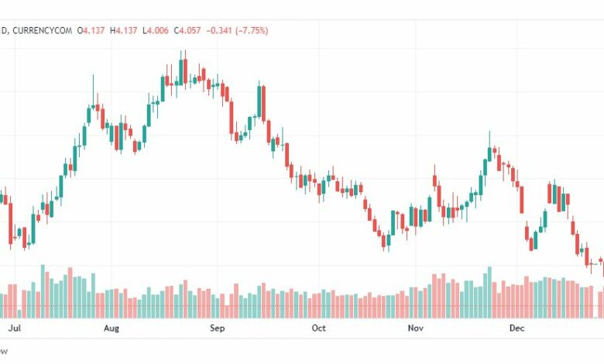Select the large red candle at July start
The width and height of the screenshot is (604, 364).
[x=10, y=223]
